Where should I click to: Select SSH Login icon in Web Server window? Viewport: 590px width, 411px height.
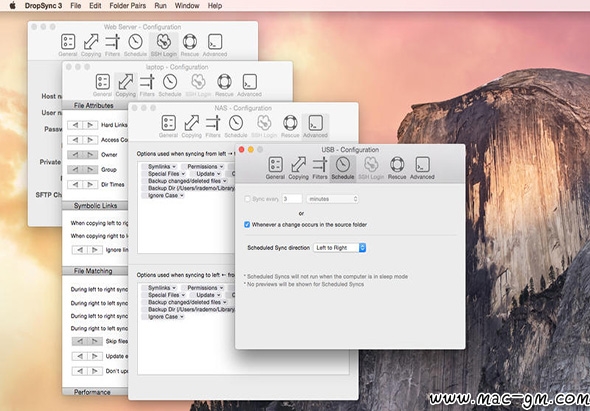(164, 45)
